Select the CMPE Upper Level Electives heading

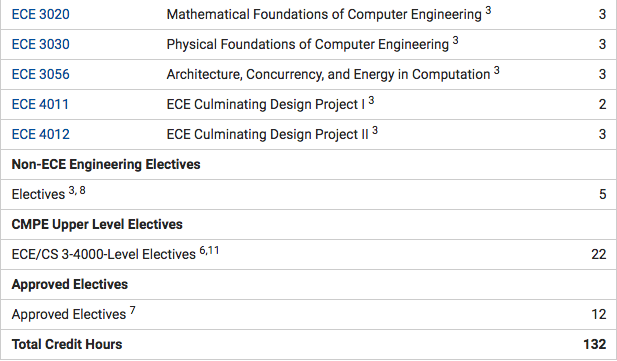point(97,224)
